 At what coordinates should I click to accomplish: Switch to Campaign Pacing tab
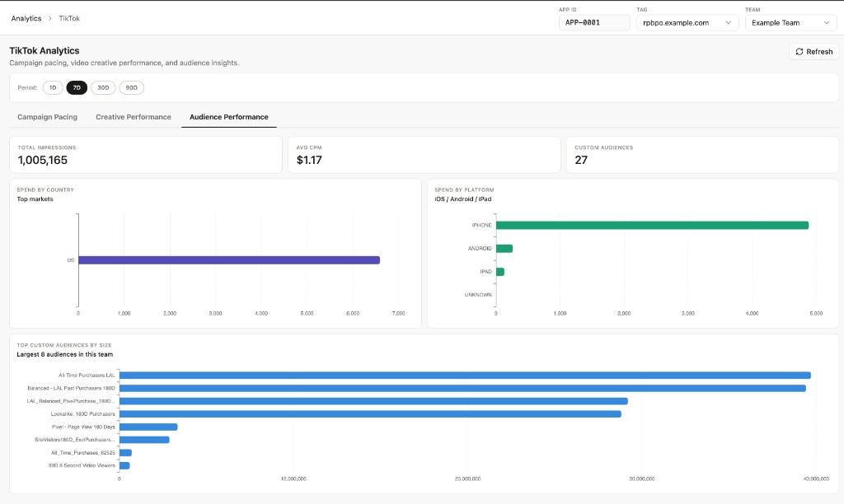pos(47,117)
